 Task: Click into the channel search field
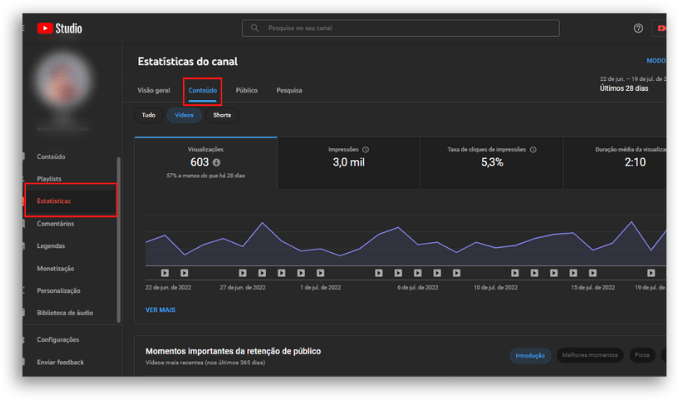point(400,28)
